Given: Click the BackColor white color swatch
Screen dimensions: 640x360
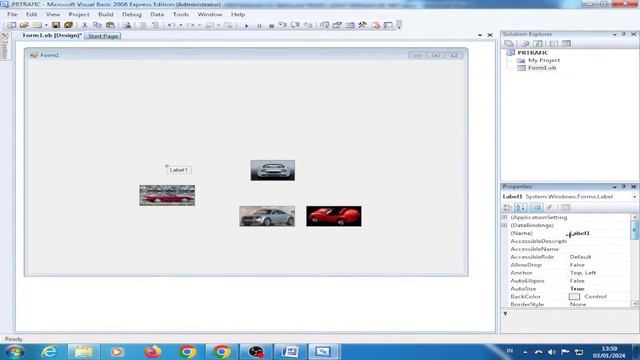Looking at the screenshot, I should pyautogui.click(x=574, y=297).
